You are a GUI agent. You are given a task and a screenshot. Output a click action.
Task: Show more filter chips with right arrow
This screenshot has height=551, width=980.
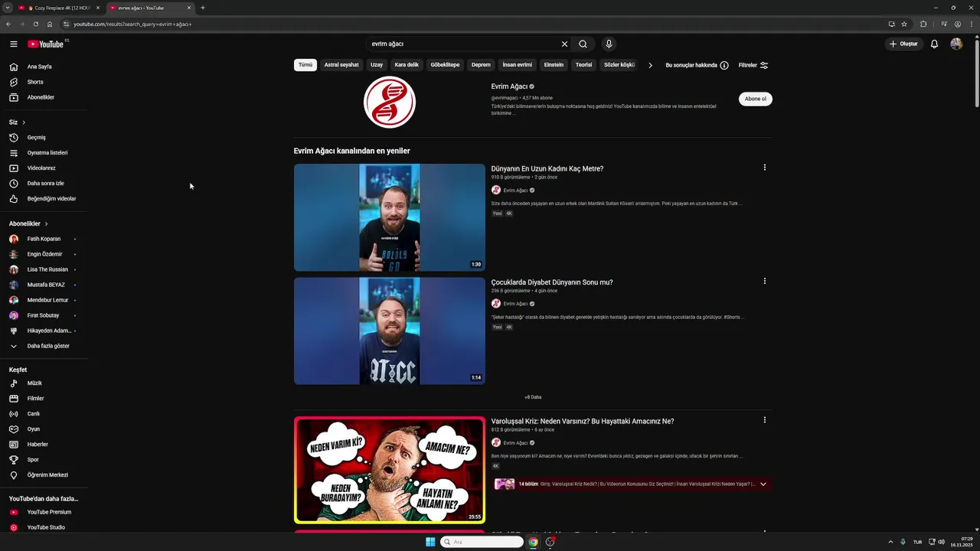point(650,65)
